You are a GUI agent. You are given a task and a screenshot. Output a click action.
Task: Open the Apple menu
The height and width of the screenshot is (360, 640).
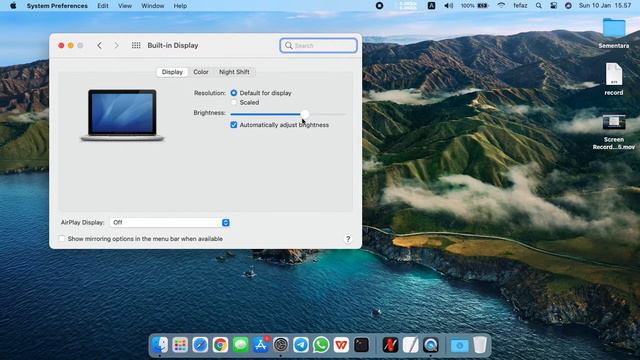click(x=13, y=6)
